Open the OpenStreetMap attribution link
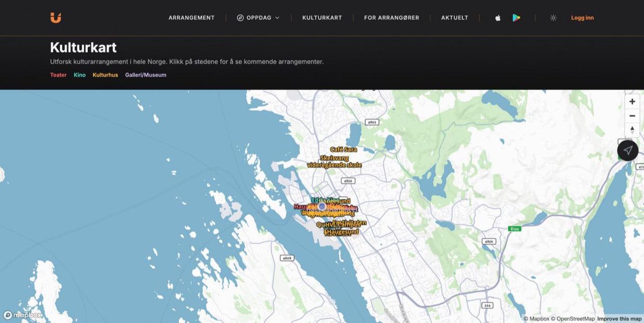The height and width of the screenshot is (323, 644). (573, 319)
